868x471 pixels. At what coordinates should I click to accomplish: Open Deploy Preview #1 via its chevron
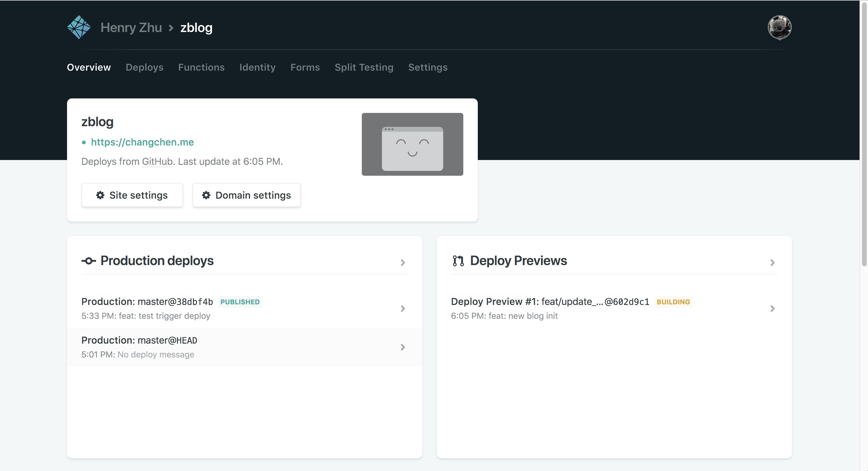pos(772,308)
